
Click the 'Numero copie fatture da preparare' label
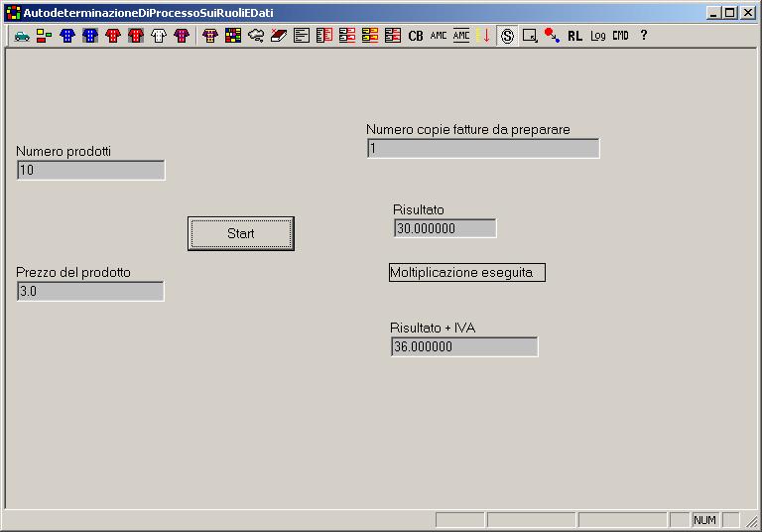click(x=468, y=129)
